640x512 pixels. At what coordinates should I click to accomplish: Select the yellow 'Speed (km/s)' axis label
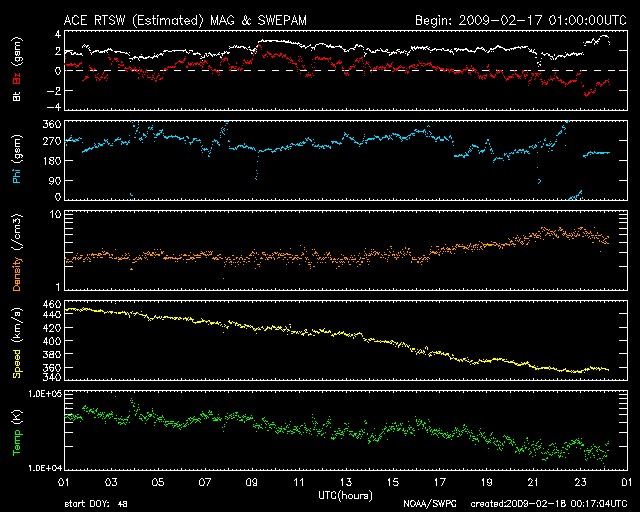pyautogui.click(x=17, y=343)
